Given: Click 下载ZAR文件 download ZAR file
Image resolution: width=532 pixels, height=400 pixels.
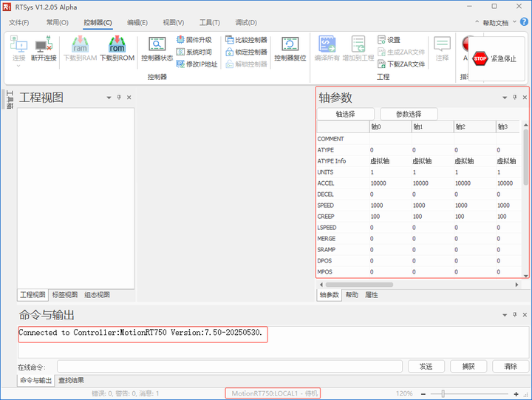Looking at the screenshot, I should [x=401, y=64].
